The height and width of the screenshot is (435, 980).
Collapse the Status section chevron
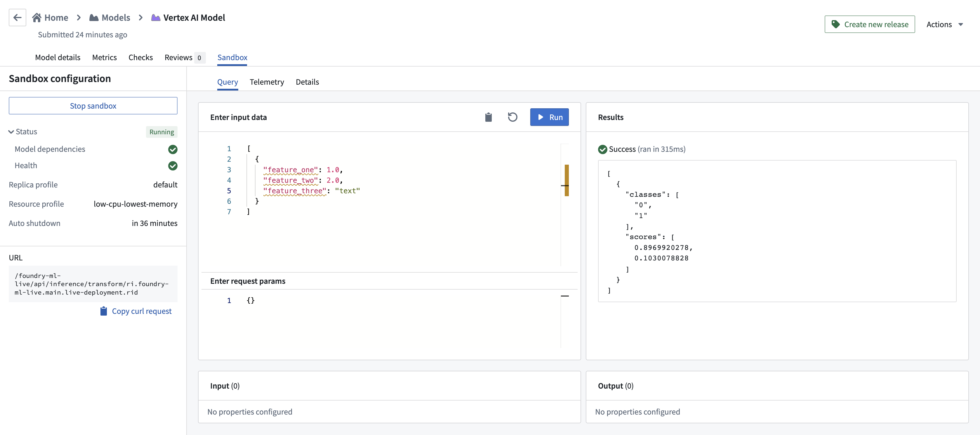(11, 132)
